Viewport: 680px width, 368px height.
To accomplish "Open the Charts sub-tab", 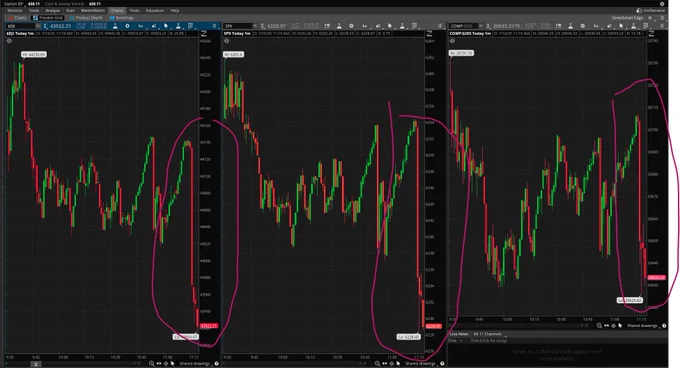I will tap(17, 18).
